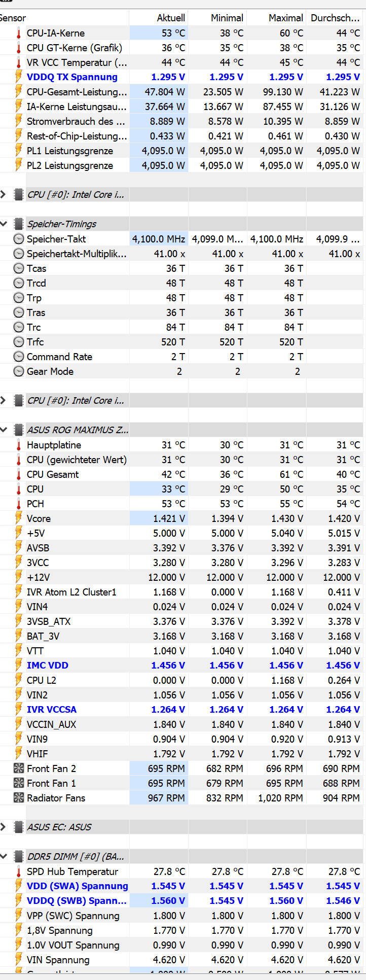Click the fan icon next to Front Fan 2
366x980 pixels.
[x=19, y=768]
